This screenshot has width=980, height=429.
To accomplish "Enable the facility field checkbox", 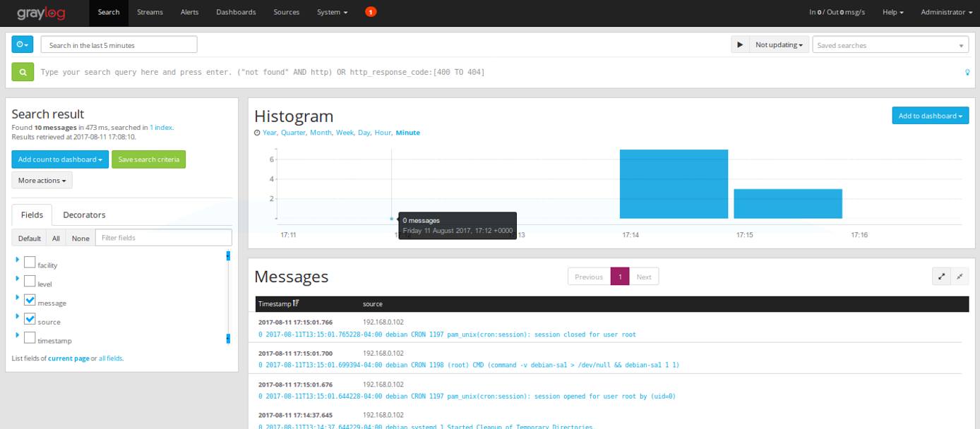I will coord(30,260).
